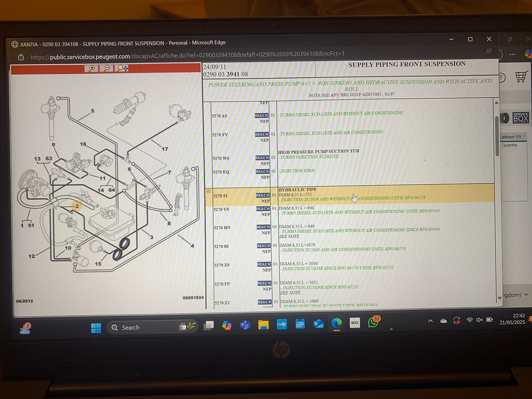Click REACH badge for part 5270 AS
The width and height of the screenshot is (532, 399).
pos(261,115)
